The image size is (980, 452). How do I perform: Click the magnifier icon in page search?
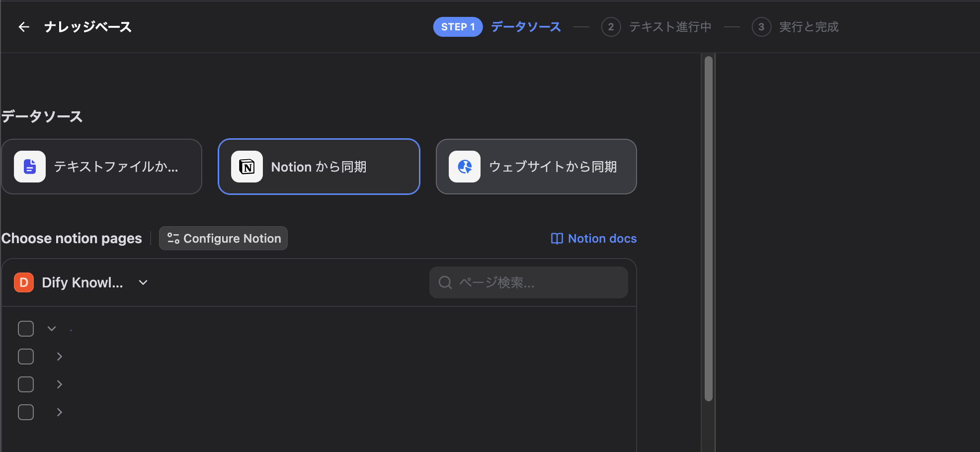(445, 282)
